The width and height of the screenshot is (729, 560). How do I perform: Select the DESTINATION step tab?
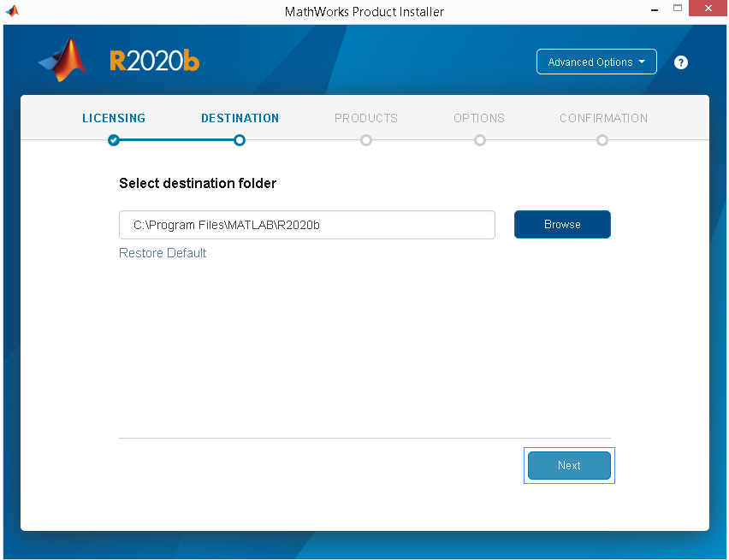(x=240, y=118)
